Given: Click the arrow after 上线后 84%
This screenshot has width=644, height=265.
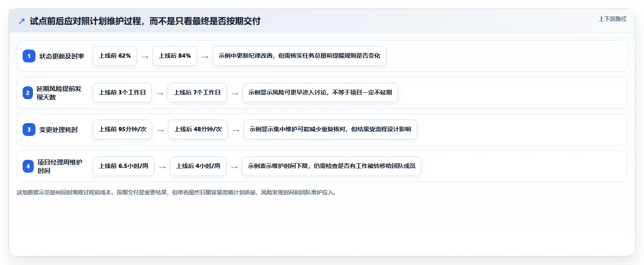Looking at the screenshot, I should 205,56.
